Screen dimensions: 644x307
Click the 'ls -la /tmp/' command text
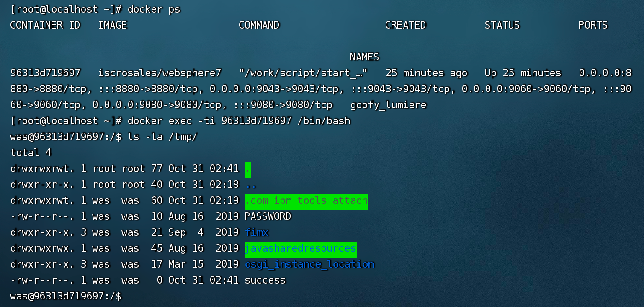162,137
